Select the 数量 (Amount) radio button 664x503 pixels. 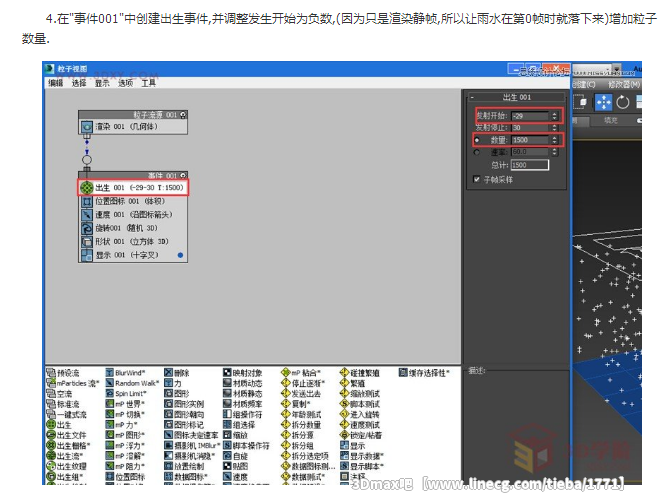click(x=477, y=140)
